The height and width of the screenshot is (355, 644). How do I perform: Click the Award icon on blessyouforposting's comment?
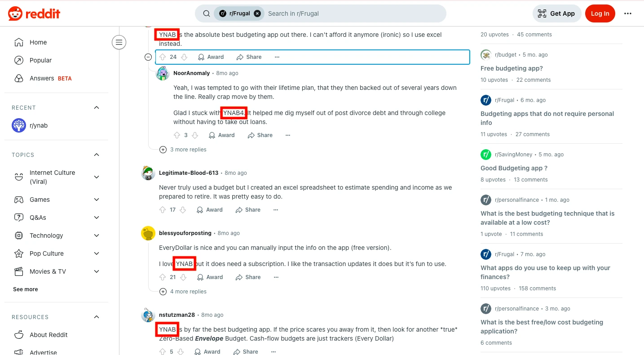pyautogui.click(x=201, y=277)
